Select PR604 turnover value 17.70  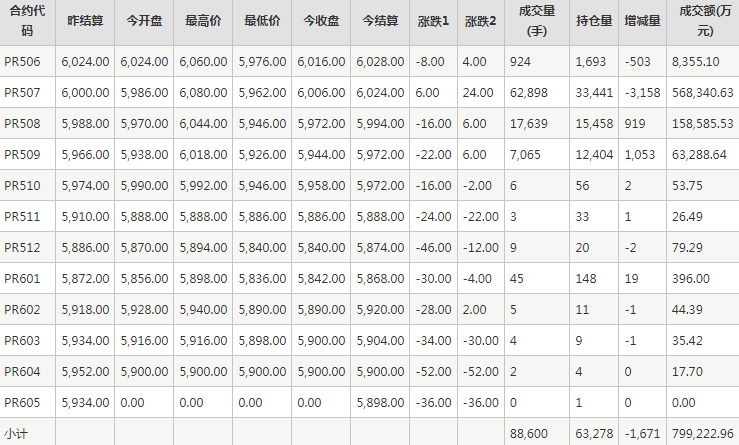pyautogui.click(x=687, y=372)
